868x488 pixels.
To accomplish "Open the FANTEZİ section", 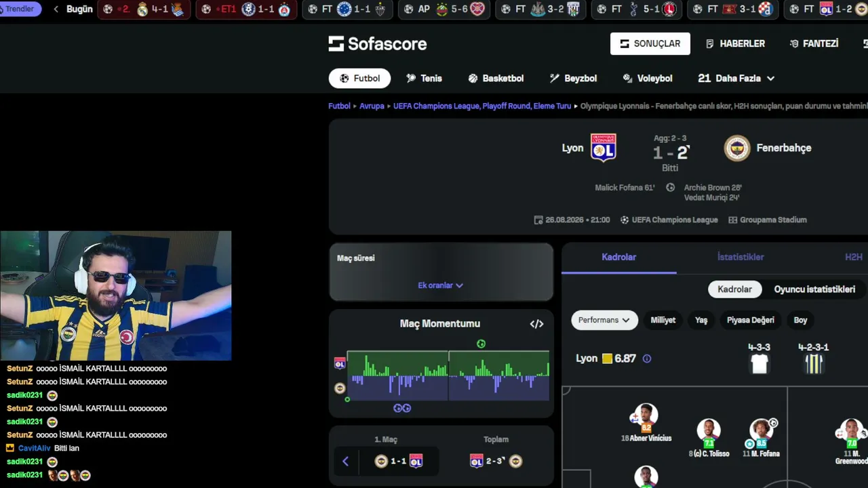I will pyautogui.click(x=814, y=43).
